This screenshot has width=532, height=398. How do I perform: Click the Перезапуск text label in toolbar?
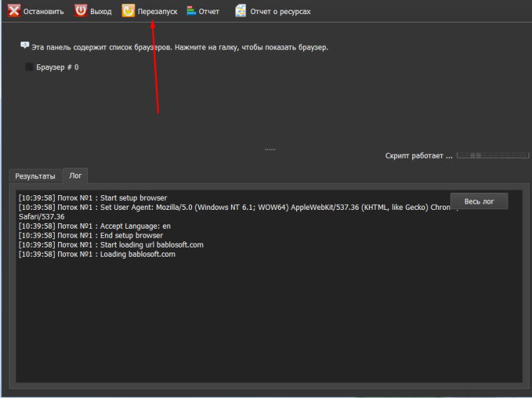pos(157,12)
